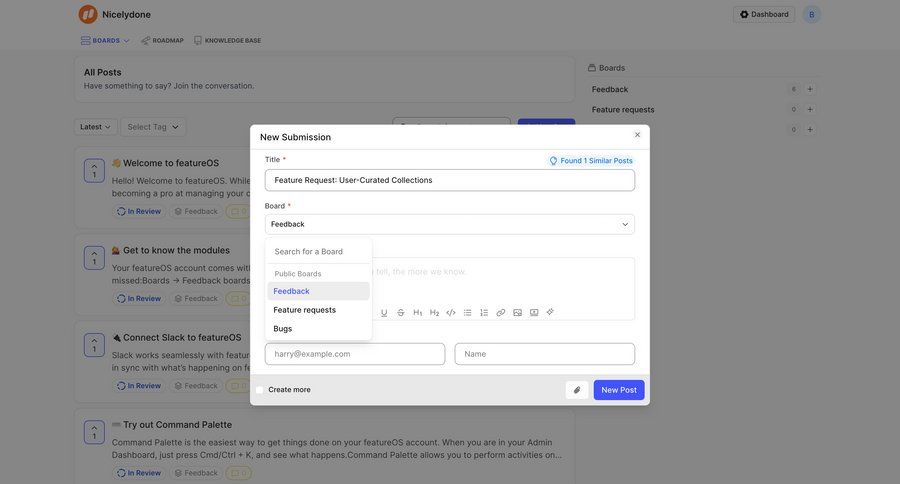The image size is (900, 484).
Task: Focus the Search for a Board field
Action: pyautogui.click(x=319, y=251)
